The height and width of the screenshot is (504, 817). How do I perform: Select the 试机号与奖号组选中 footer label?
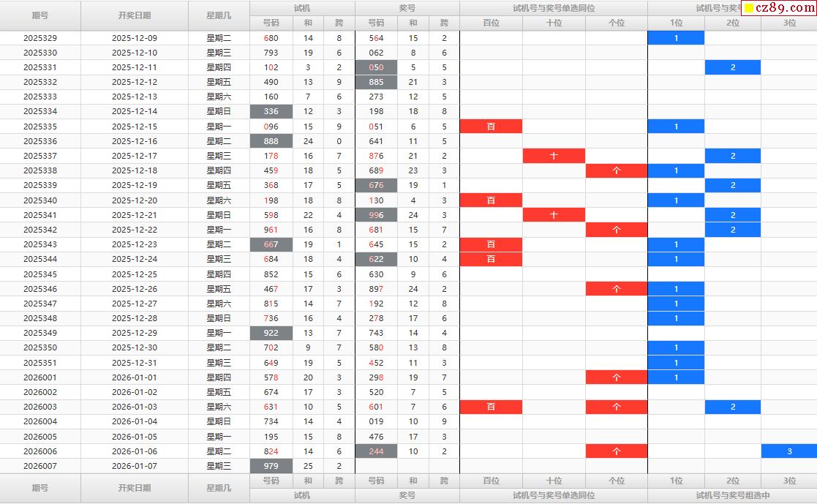click(x=732, y=495)
